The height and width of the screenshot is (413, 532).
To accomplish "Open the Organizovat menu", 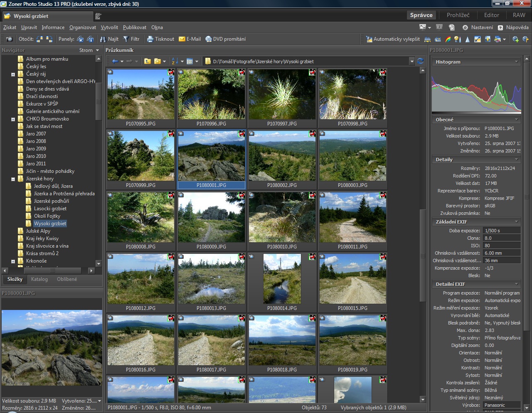I will 82,27.
